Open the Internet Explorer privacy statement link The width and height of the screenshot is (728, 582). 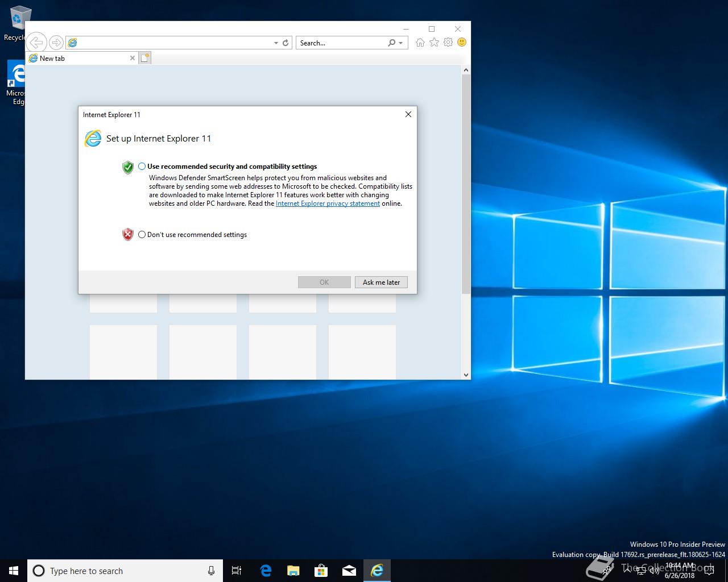pyautogui.click(x=328, y=203)
